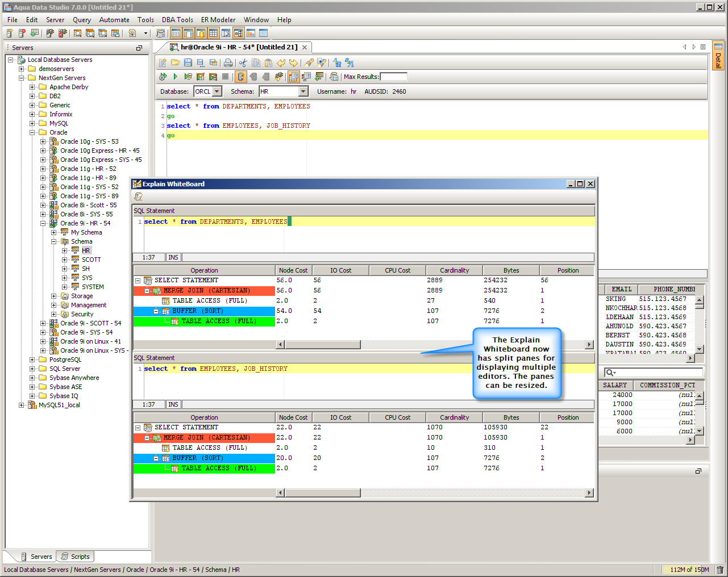Click the Max Results input field

393,77
